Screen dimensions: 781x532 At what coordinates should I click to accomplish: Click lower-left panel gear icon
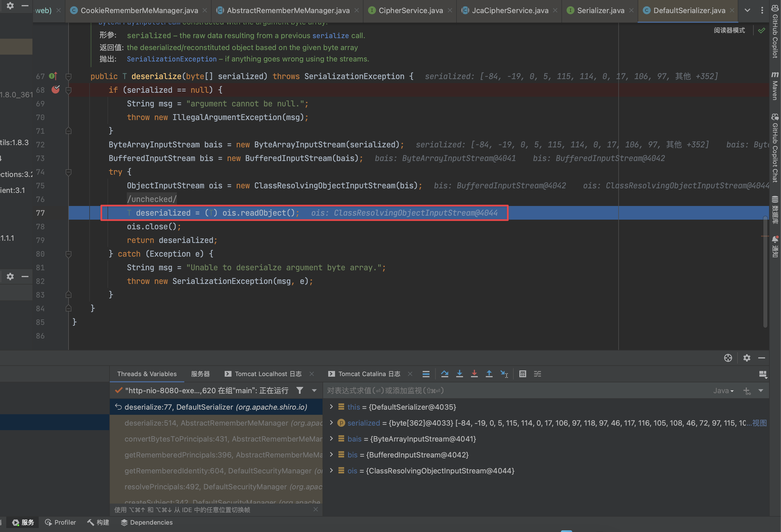10,276
